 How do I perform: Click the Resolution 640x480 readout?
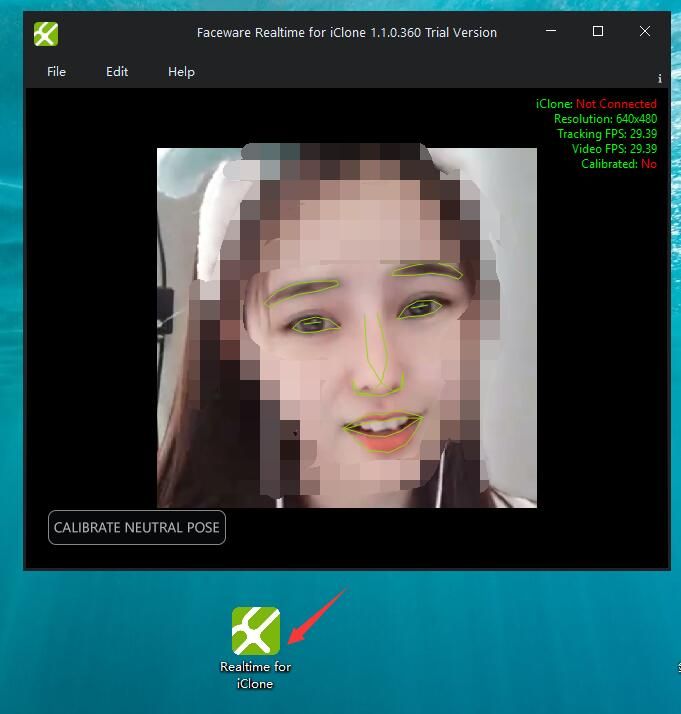click(x=605, y=119)
